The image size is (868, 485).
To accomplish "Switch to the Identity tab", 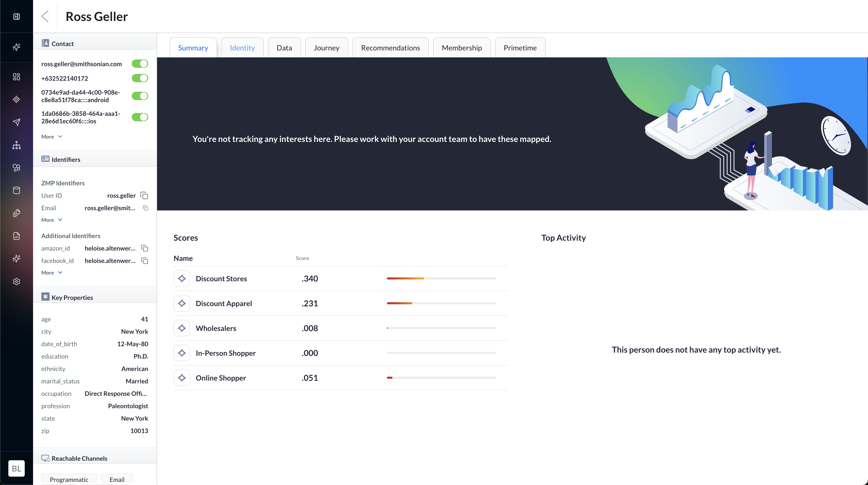I will coord(242,48).
